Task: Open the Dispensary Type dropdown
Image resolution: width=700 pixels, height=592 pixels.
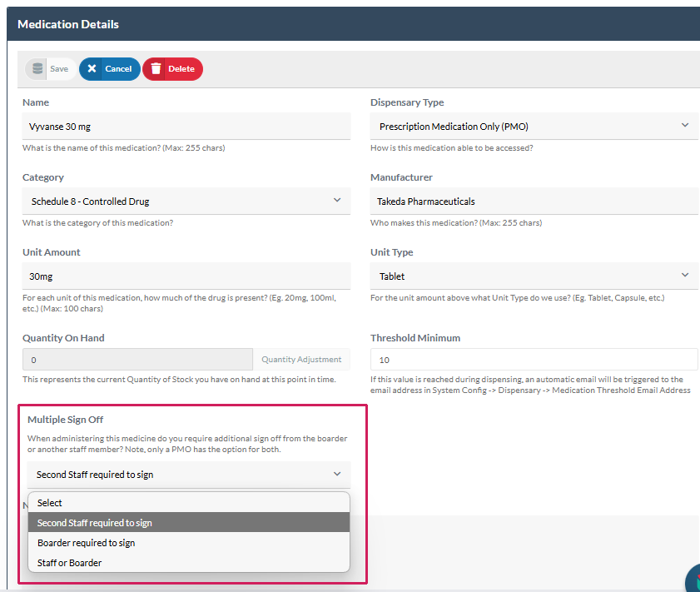Action: click(534, 127)
